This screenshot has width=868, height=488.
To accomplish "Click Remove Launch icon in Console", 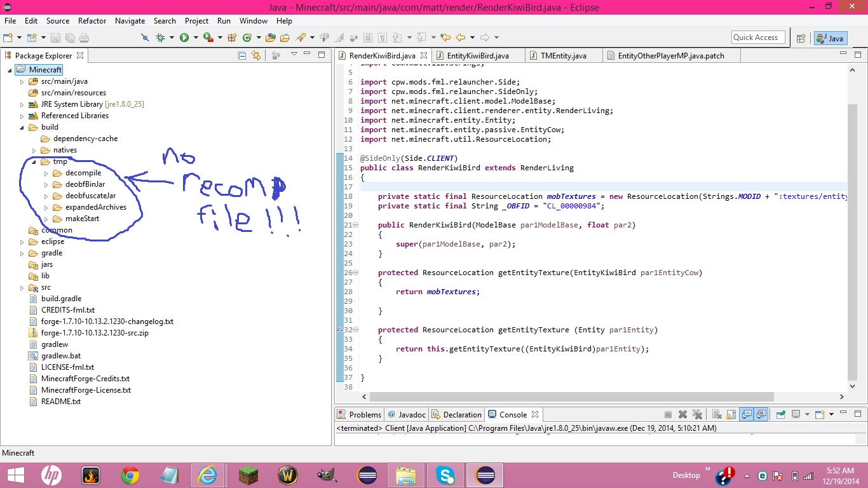I will (682, 414).
